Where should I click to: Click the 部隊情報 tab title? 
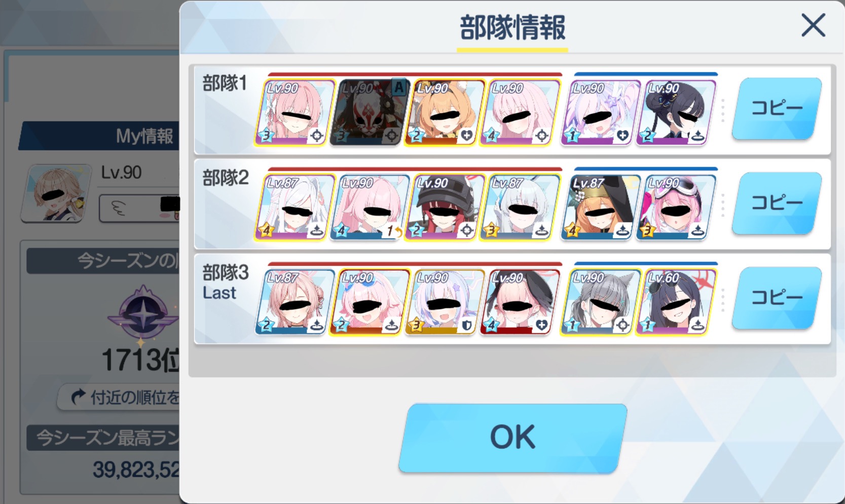pos(512,28)
